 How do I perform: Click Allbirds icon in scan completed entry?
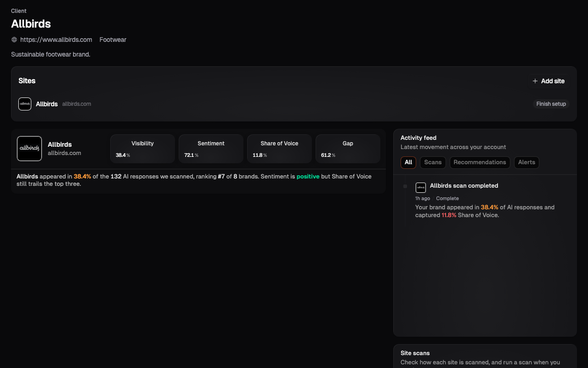tap(420, 188)
